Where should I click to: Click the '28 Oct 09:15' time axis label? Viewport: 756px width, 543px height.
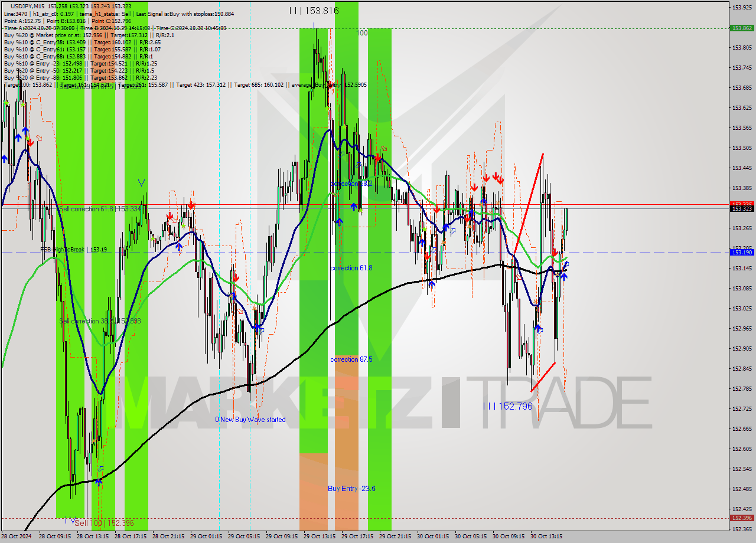point(55,537)
